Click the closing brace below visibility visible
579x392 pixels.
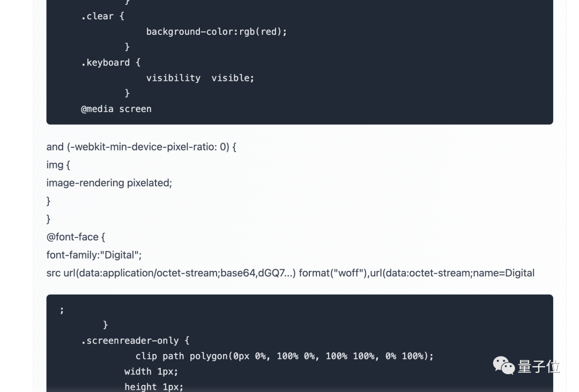pyautogui.click(x=127, y=93)
